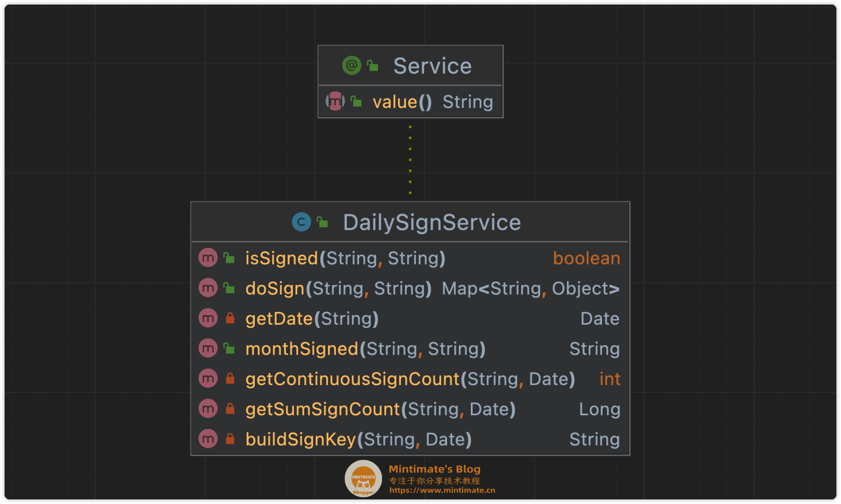Select the buildSignKey(String, Date) method
Viewport: 841px width, 504px height.
tap(359, 440)
